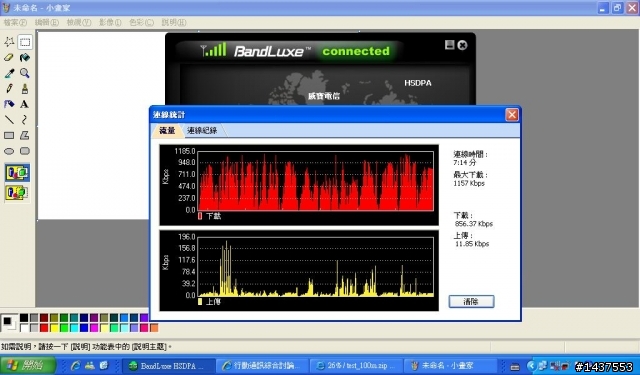Click the green connected status label
640x375 pixels.
356,51
